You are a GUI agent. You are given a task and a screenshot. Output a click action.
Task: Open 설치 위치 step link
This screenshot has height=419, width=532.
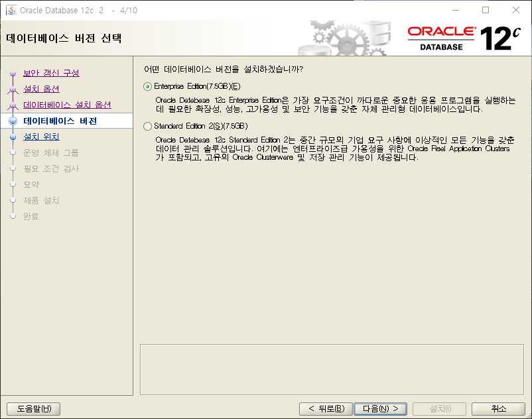pos(41,137)
